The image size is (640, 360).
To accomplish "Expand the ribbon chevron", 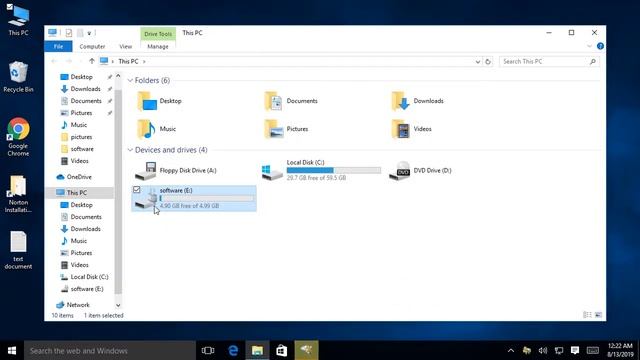I will coord(589,46).
